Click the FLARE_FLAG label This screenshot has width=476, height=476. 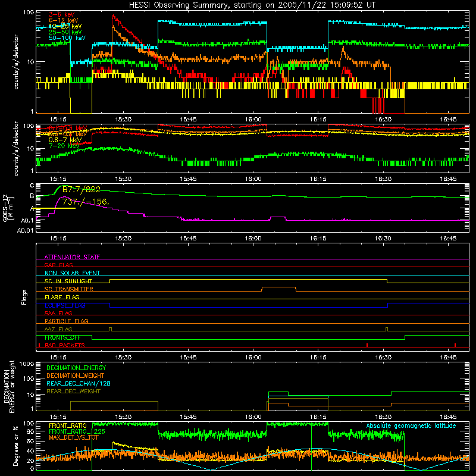(x=62, y=297)
